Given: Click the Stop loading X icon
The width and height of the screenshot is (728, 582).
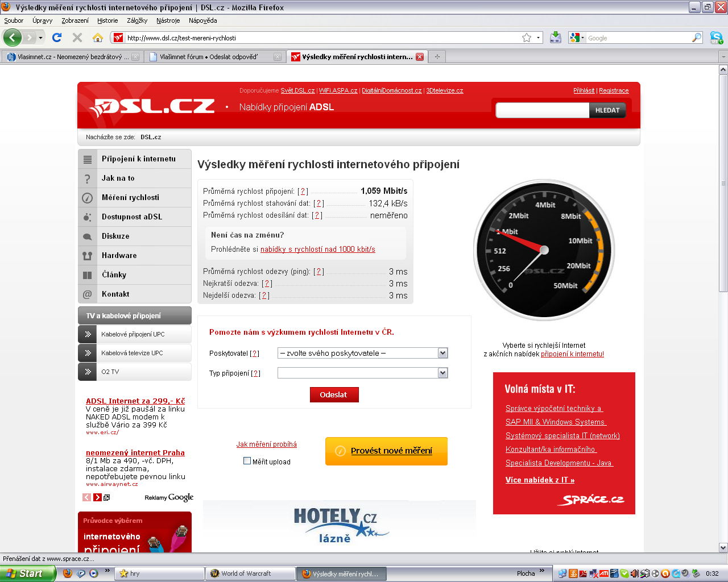Looking at the screenshot, I should [x=77, y=38].
